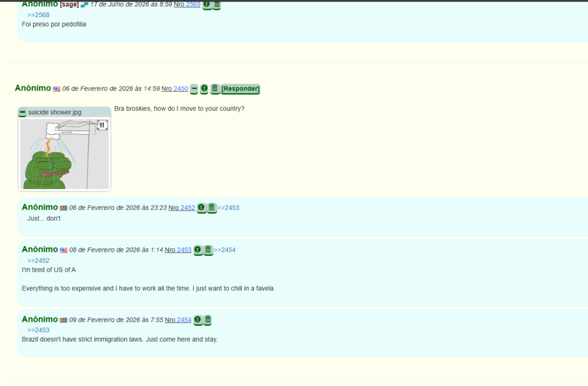Report post 2569 with the exclamation icon
This screenshot has width=588, height=386.
tap(207, 5)
